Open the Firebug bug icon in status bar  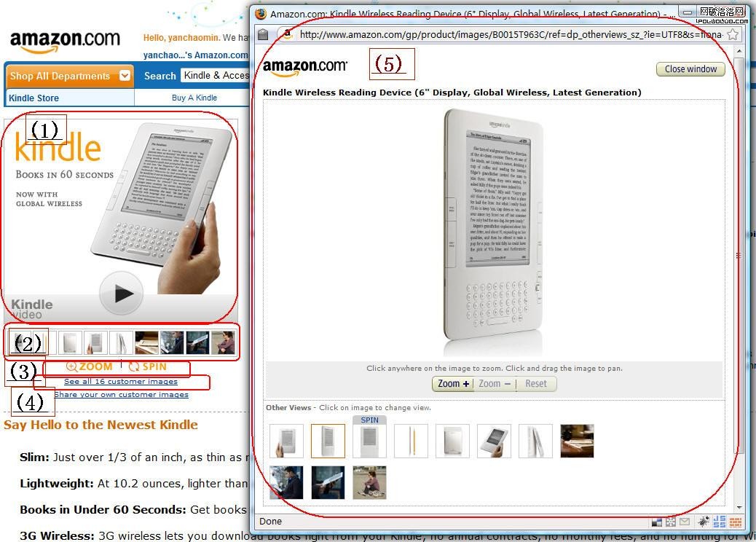click(703, 522)
